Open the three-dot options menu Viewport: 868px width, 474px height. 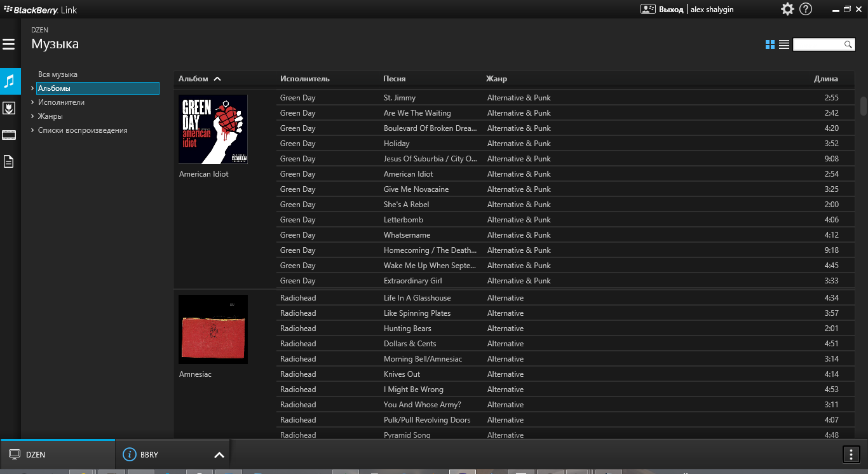click(x=851, y=454)
